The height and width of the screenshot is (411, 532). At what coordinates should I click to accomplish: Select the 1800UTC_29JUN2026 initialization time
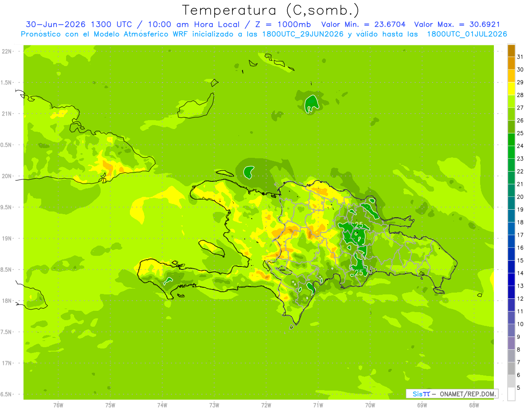303,34
